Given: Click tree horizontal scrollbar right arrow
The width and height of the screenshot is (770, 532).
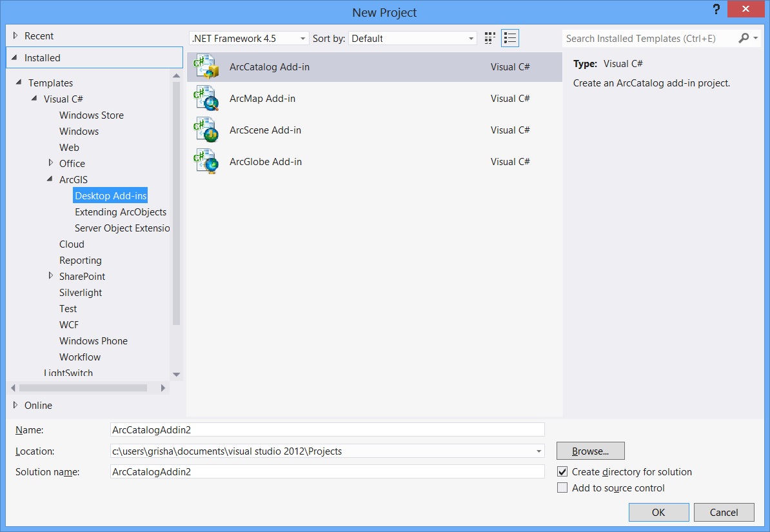Looking at the screenshot, I should (x=163, y=388).
